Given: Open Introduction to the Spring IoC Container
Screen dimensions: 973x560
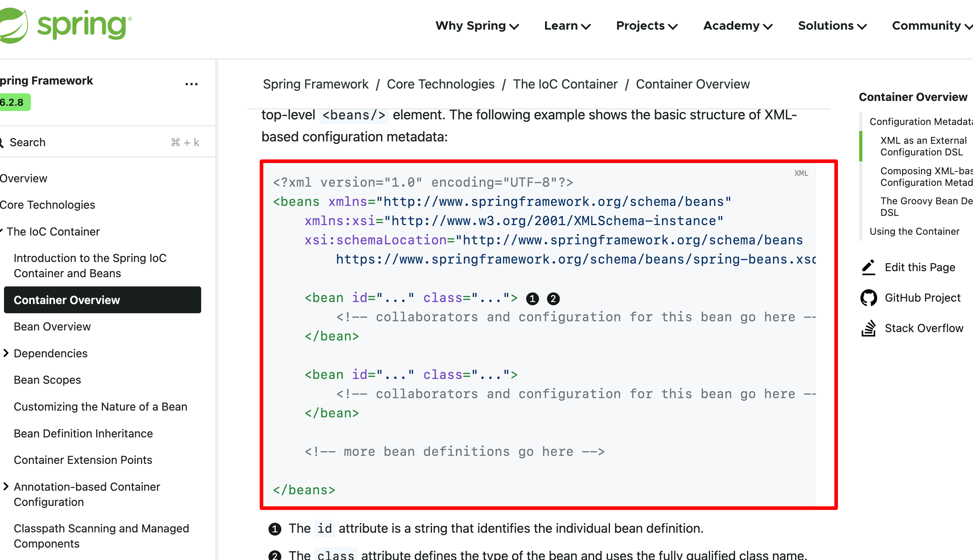Looking at the screenshot, I should (90, 266).
